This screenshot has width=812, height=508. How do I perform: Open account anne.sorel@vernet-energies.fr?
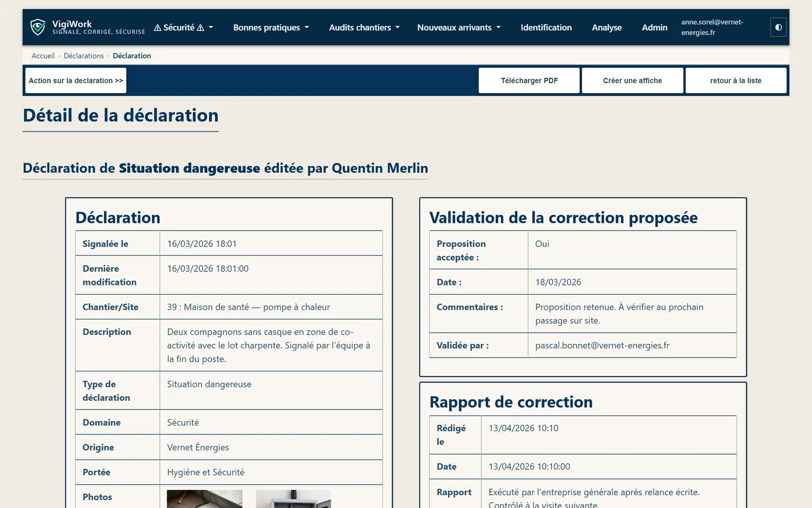tap(712, 27)
